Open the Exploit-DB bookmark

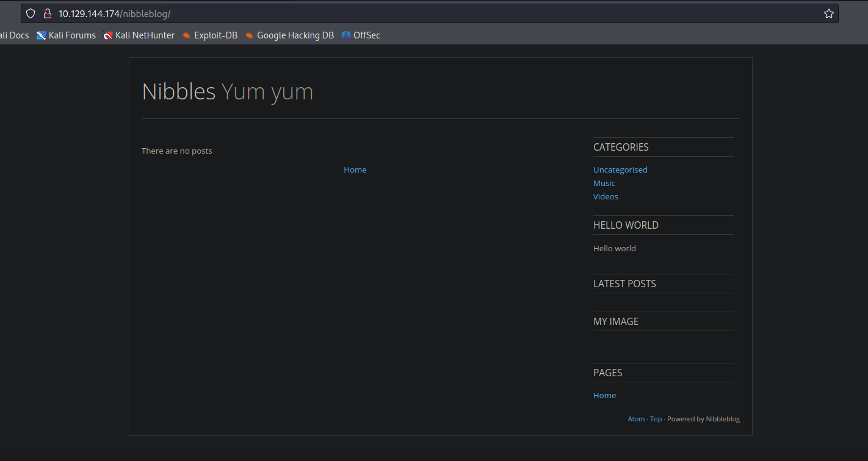coord(209,35)
